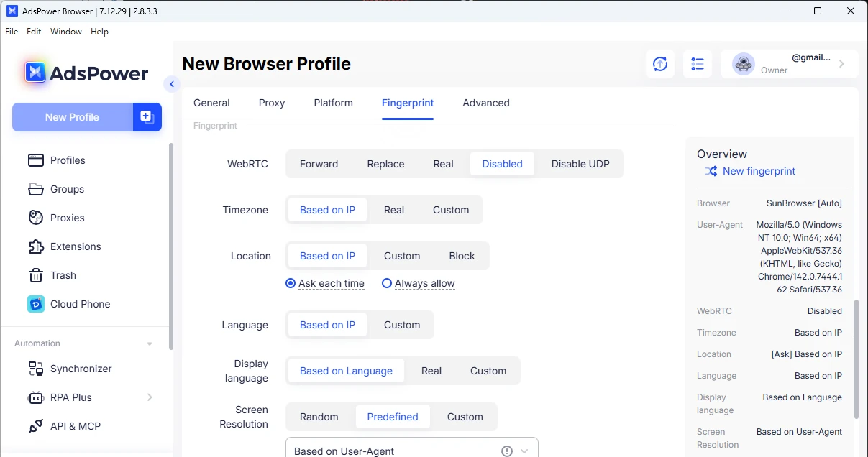
Task: Open the Groups folder icon
Action: click(36, 189)
